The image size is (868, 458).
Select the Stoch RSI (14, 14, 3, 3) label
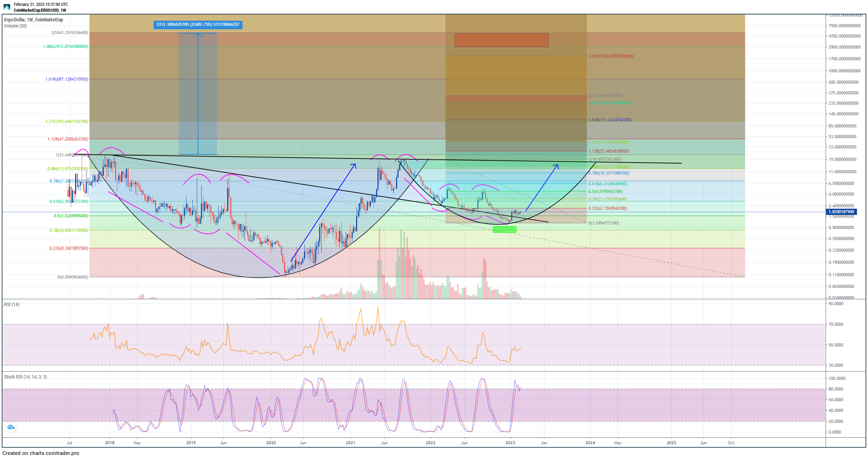pos(26,377)
